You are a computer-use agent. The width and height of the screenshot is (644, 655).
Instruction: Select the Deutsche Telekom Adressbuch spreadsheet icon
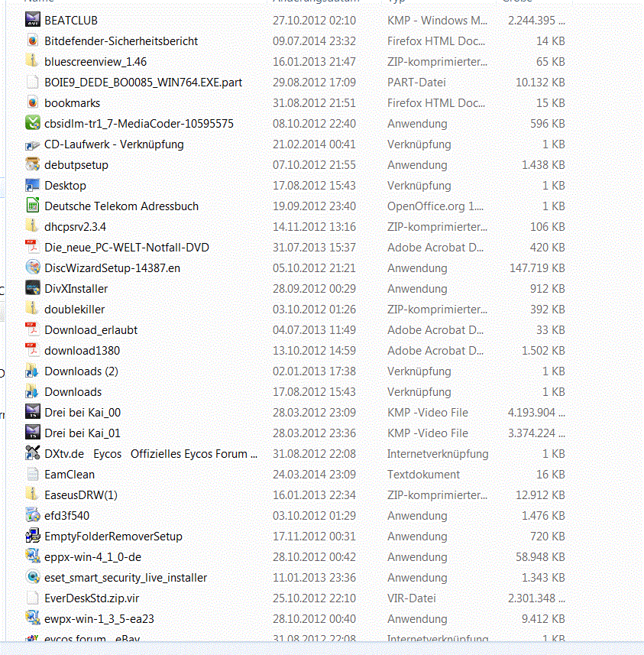(33, 206)
